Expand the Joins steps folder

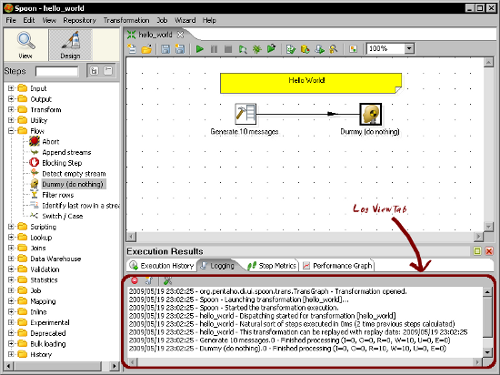(11, 248)
